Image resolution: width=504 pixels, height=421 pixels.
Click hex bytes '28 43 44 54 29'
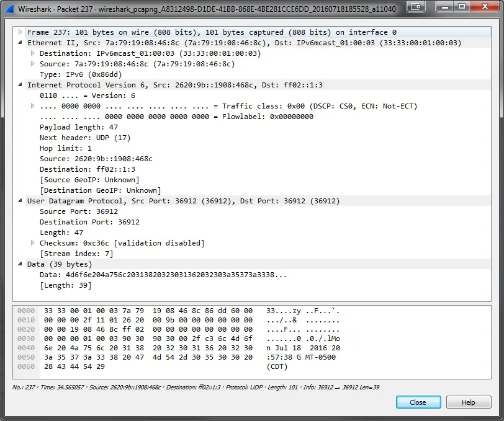pyautogui.click(x=74, y=366)
